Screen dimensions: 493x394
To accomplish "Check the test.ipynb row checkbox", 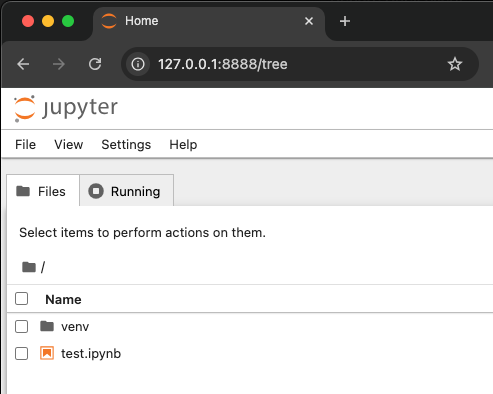I will (21, 353).
